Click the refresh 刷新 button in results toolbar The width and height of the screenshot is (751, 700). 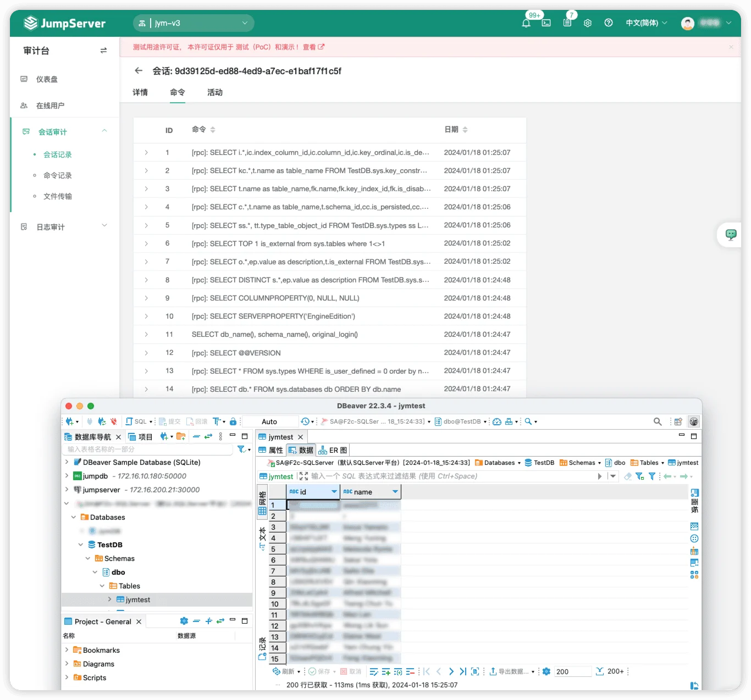284,671
